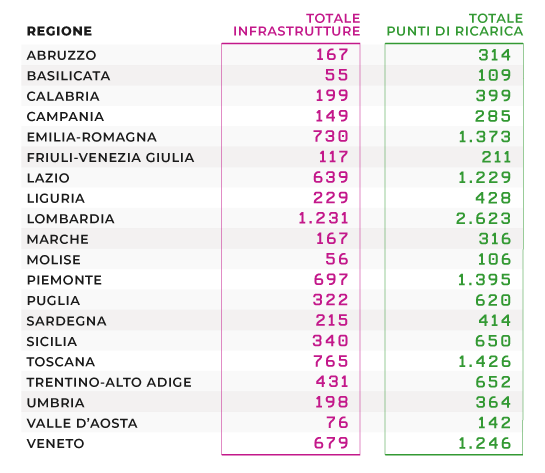Click the TOSCANA charging points value 1.426
This screenshot has height=473, width=545.
[485, 361]
